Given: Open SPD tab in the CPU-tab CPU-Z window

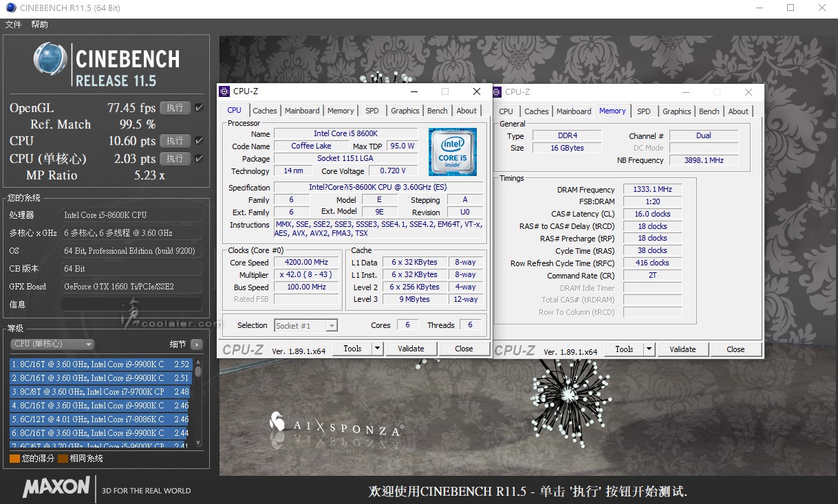Looking at the screenshot, I should (x=372, y=111).
